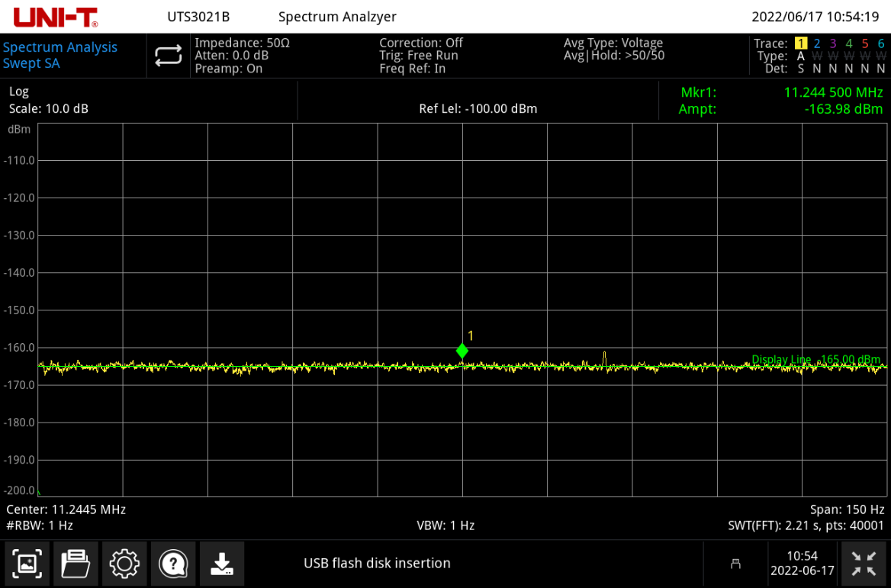Viewport: 891px width, 588px height.
Task: Toggle the Correction Off setting
Action: [420, 43]
